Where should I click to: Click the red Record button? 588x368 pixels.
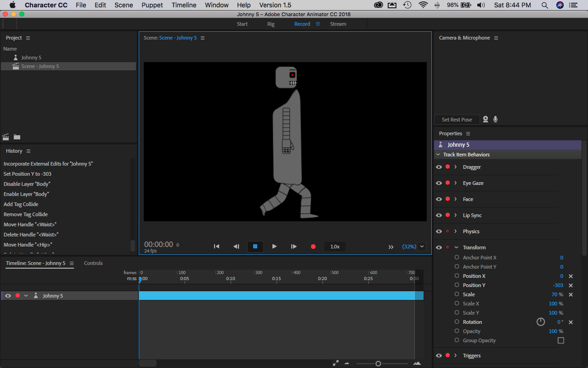[x=313, y=247]
